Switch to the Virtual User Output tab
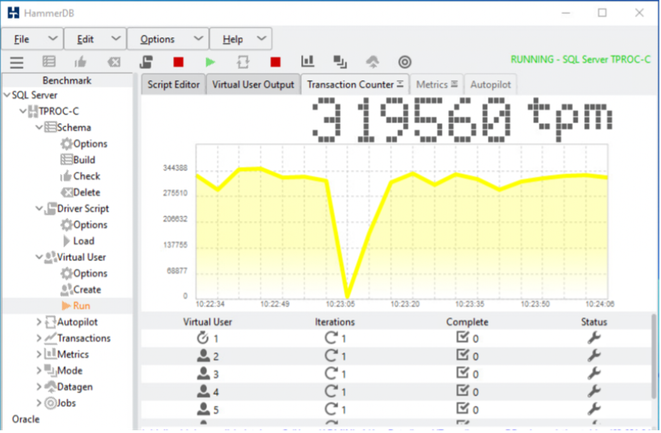 pos(253,84)
